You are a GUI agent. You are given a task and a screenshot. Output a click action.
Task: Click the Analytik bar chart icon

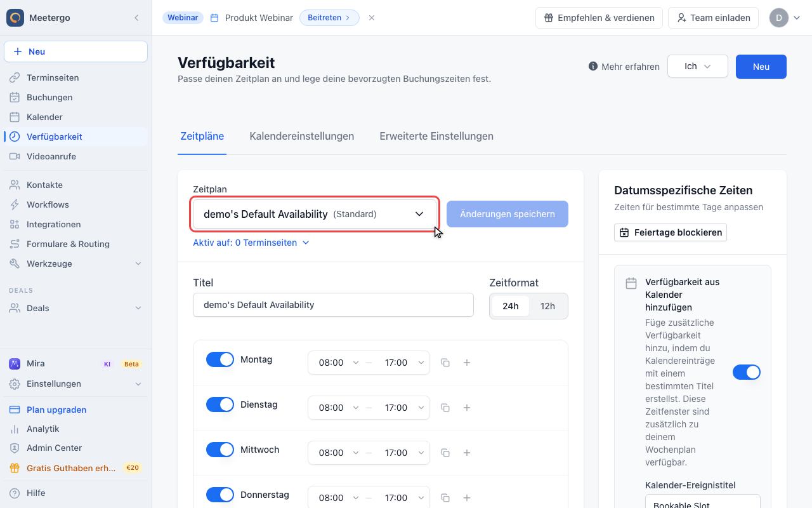click(15, 429)
